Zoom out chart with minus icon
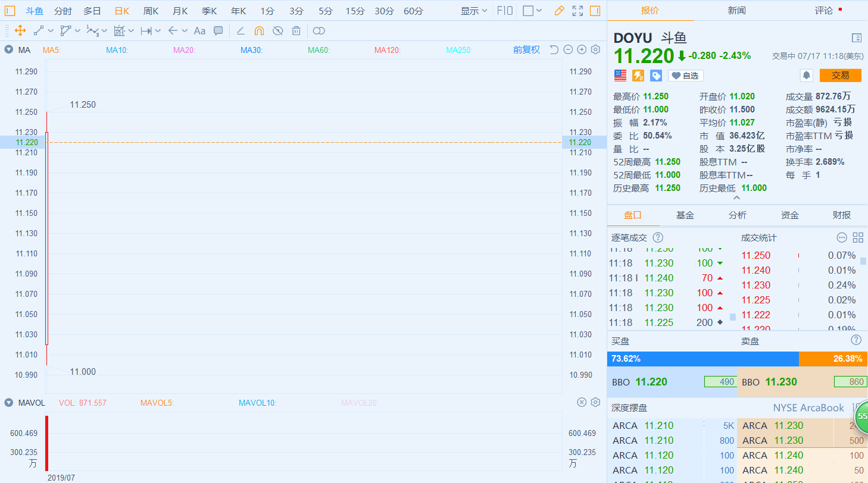The image size is (868, 483). coord(568,50)
